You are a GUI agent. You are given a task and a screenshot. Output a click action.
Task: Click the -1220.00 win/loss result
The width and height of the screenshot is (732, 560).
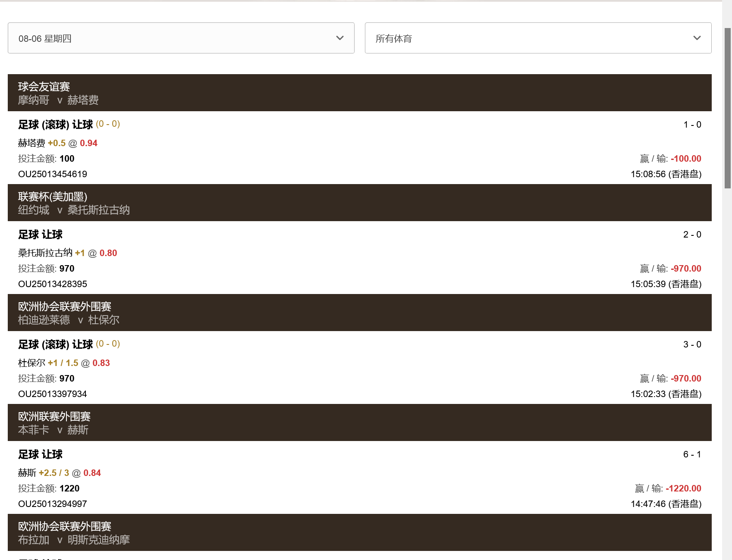click(x=683, y=488)
